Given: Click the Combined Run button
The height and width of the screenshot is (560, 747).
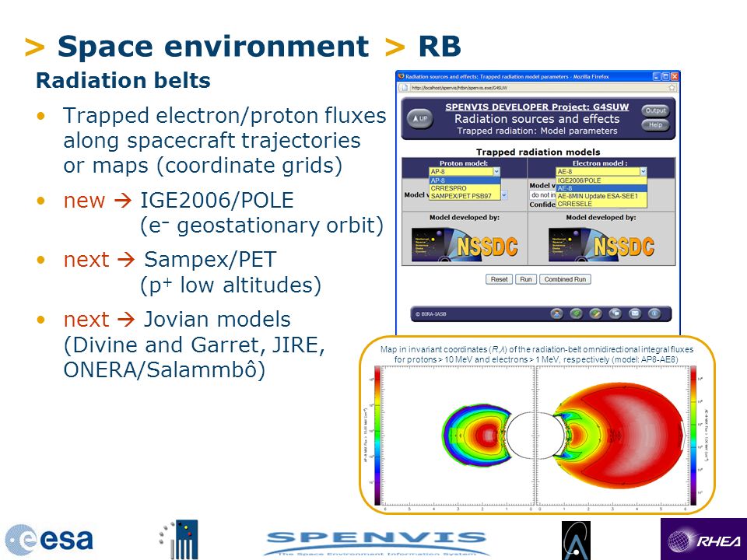Looking at the screenshot, I should pos(565,279).
